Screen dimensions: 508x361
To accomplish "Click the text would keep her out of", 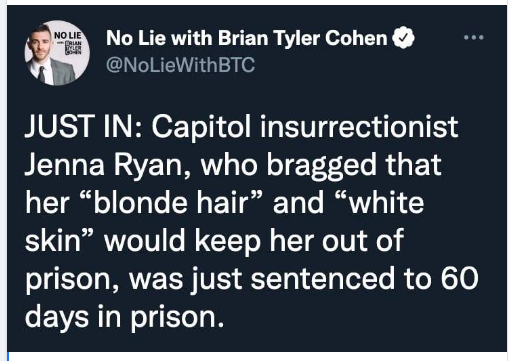I will click(254, 241).
